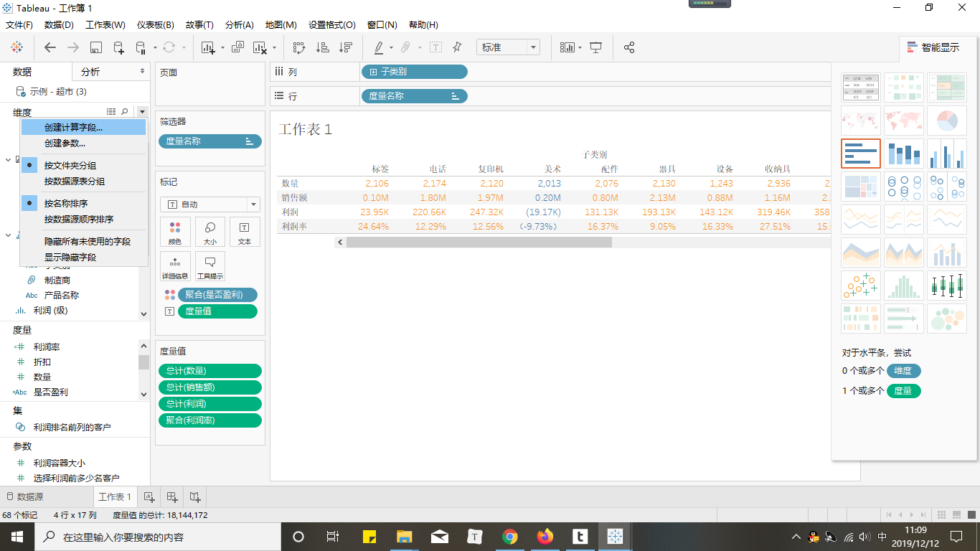The width and height of the screenshot is (980, 551).
Task: Open the show cards dropdown arrow
Action: (580, 48)
